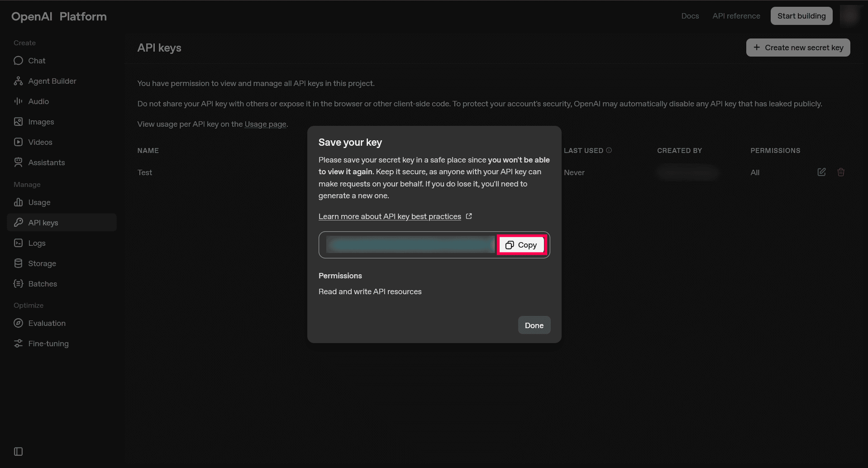
Task: Open the Docs page
Action: tap(690, 16)
